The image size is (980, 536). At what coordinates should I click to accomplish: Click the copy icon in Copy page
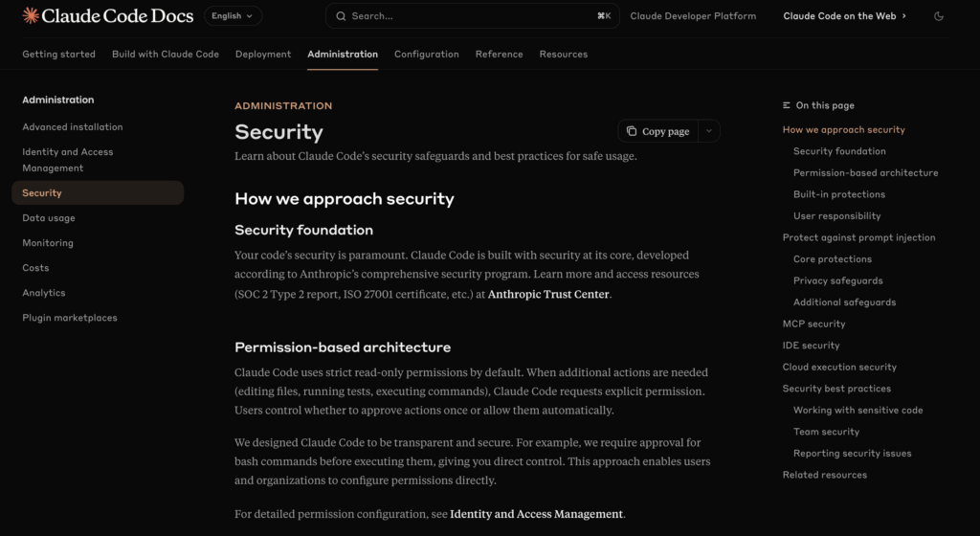tap(632, 131)
